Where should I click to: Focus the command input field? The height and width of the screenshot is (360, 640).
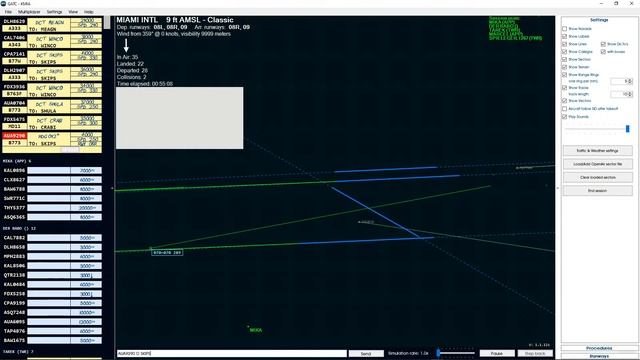pos(231,353)
